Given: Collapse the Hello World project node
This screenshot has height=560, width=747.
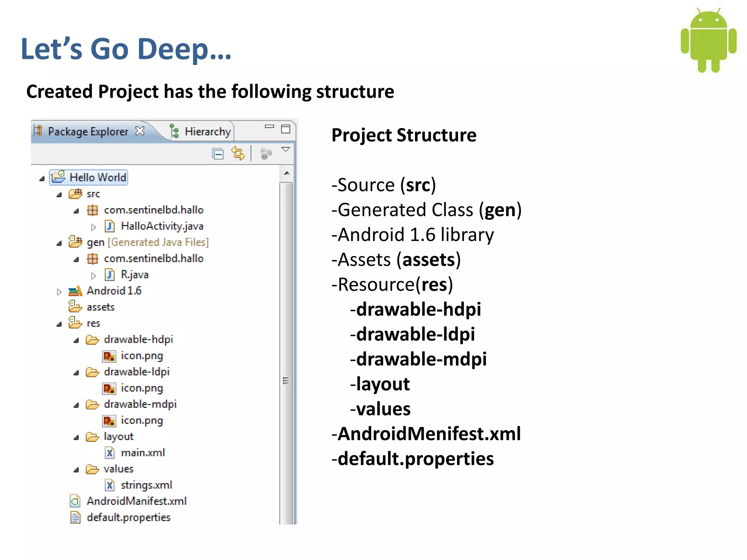Looking at the screenshot, I should (x=42, y=178).
